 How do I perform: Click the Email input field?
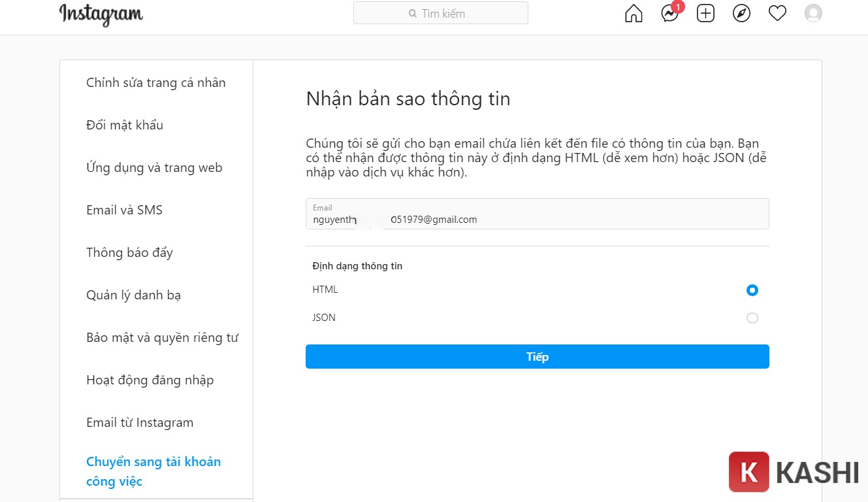click(537, 214)
